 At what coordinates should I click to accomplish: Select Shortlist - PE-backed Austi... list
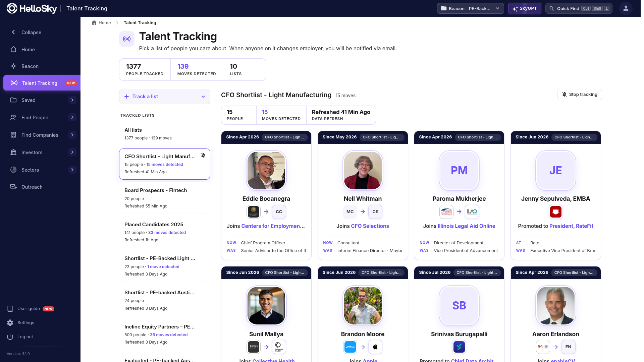(165, 300)
